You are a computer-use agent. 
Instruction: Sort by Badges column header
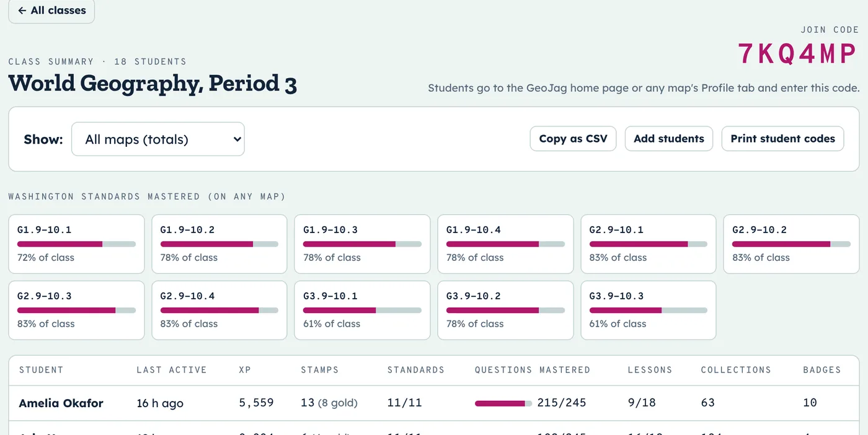[x=822, y=370]
